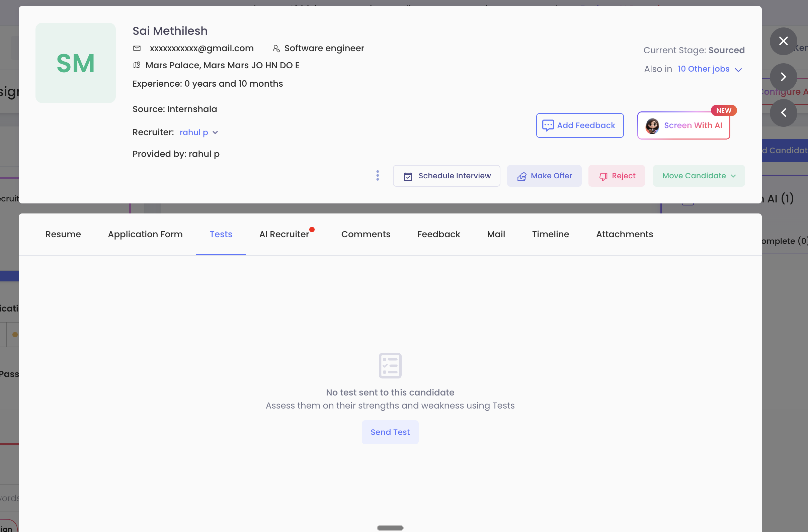
Task: Click the previous candidate arrow icon
Action: coord(783,113)
